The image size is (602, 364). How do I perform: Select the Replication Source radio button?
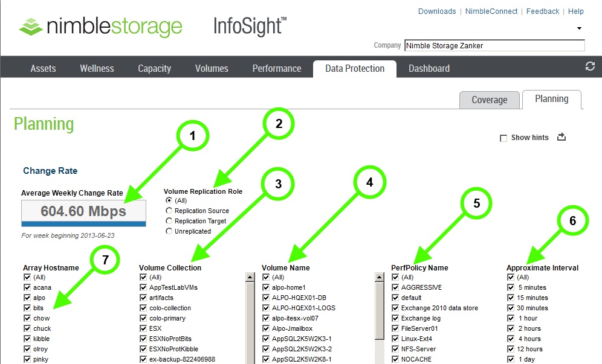pos(168,210)
